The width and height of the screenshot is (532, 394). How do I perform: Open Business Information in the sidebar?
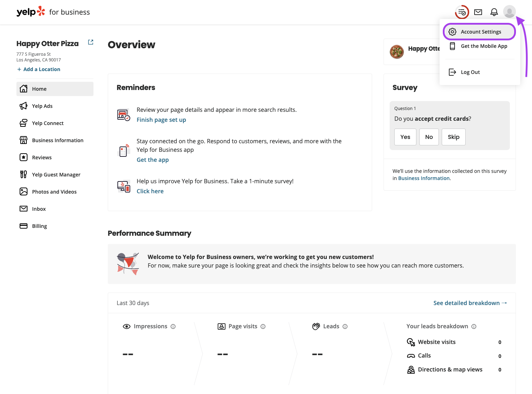pos(55,140)
